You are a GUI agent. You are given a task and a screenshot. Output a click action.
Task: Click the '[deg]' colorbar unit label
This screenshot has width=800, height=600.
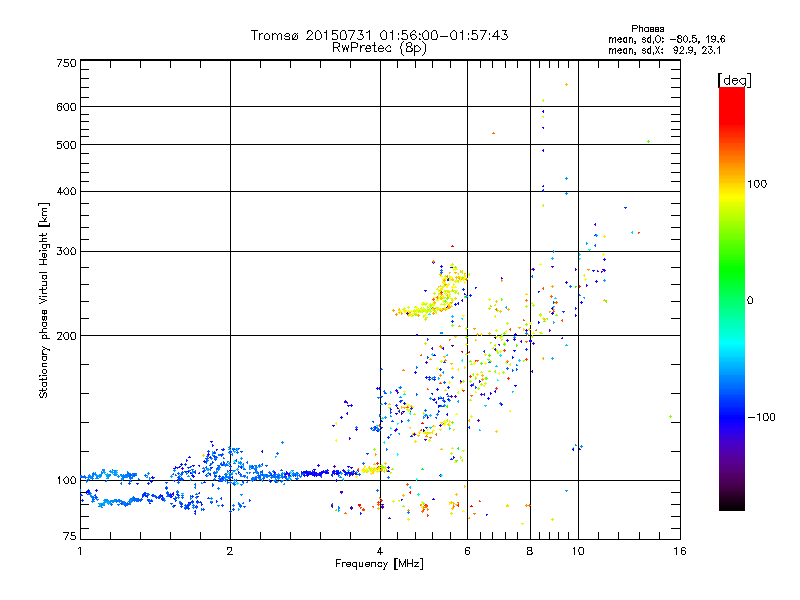pos(734,80)
